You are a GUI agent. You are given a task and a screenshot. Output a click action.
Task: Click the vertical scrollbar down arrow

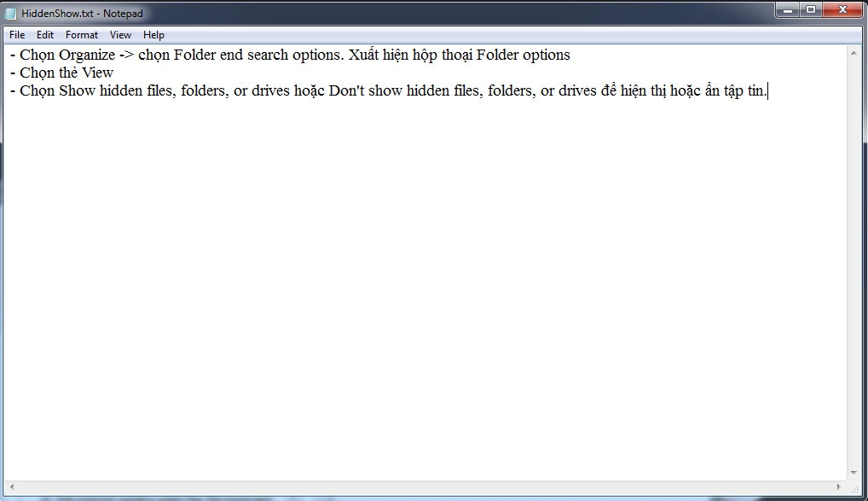point(853,473)
